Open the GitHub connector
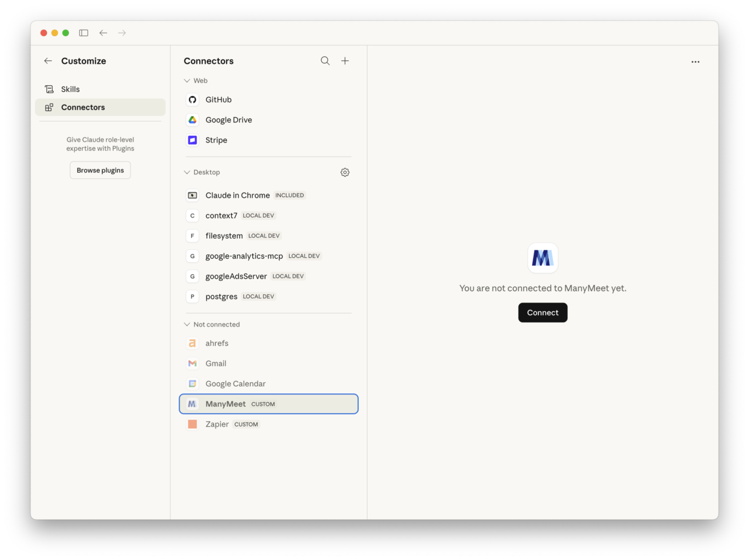 217,99
